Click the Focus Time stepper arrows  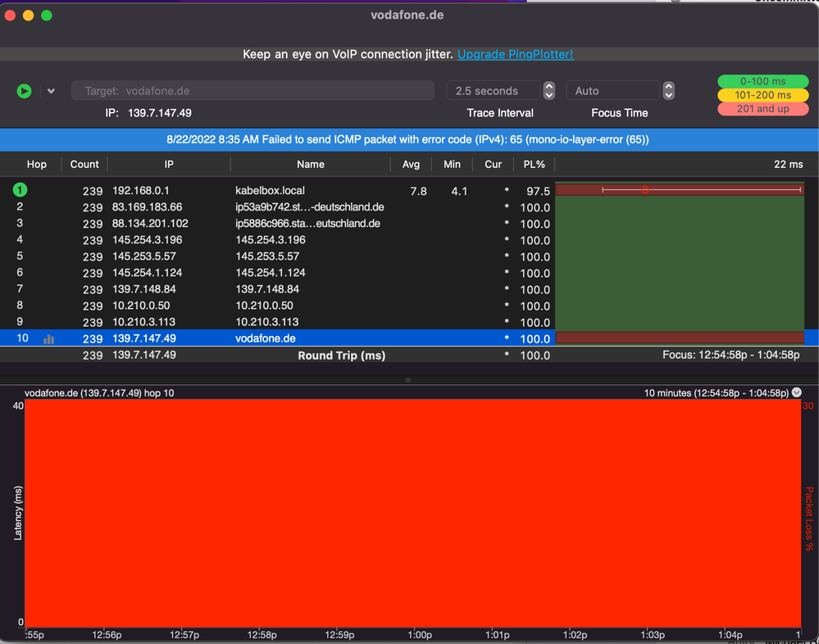tap(669, 91)
